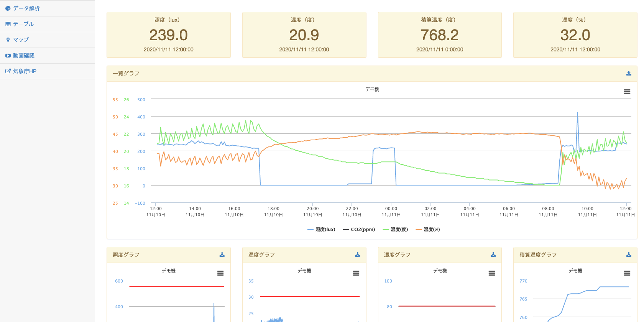Open the hamburger menu of 一覧グラフ chart
Image resolution: width=644 pixels, height=322 pixels.
click(627, 92)
